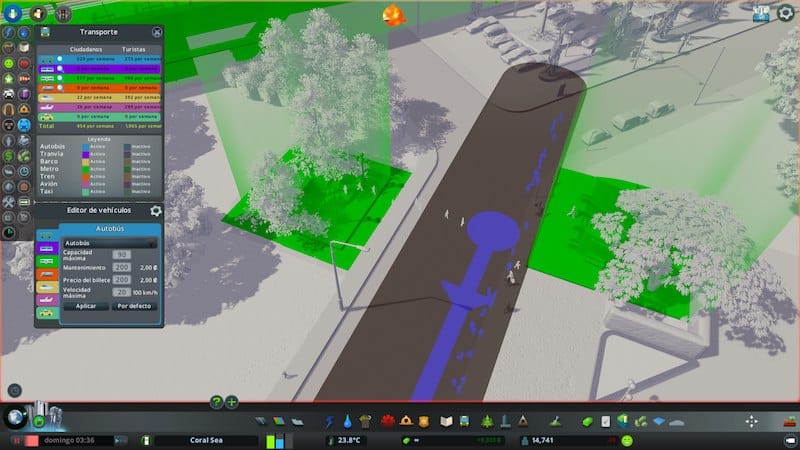Open the options gear in top-right corner
The height and width of the screenshot is (450, 800).
click(785, 12)
